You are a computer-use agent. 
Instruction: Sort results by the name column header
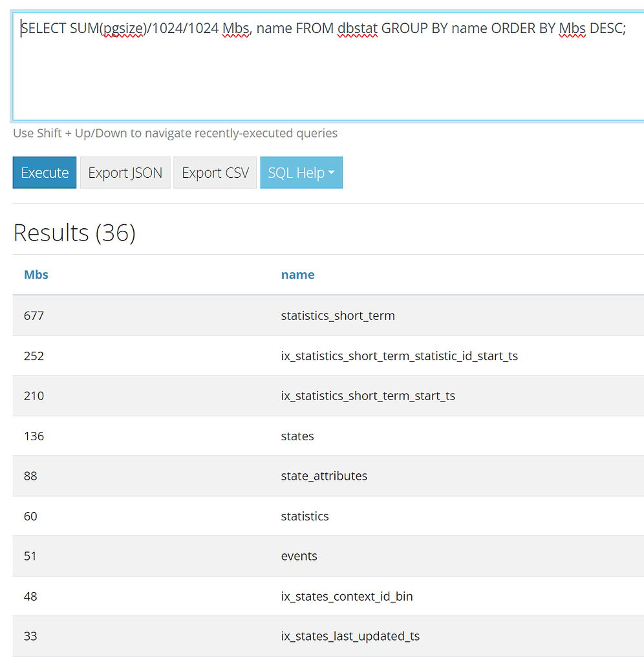(297, 274)
